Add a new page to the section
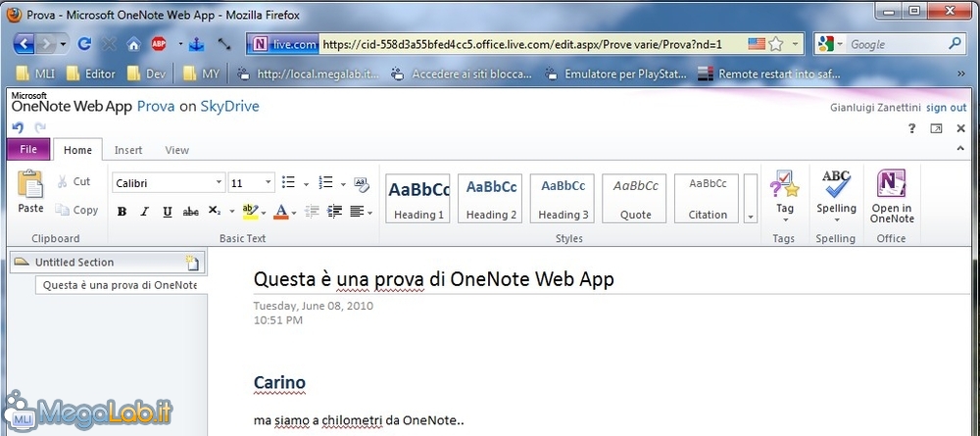The width and height of the screenshot is (980, 436). click(194, 263)
